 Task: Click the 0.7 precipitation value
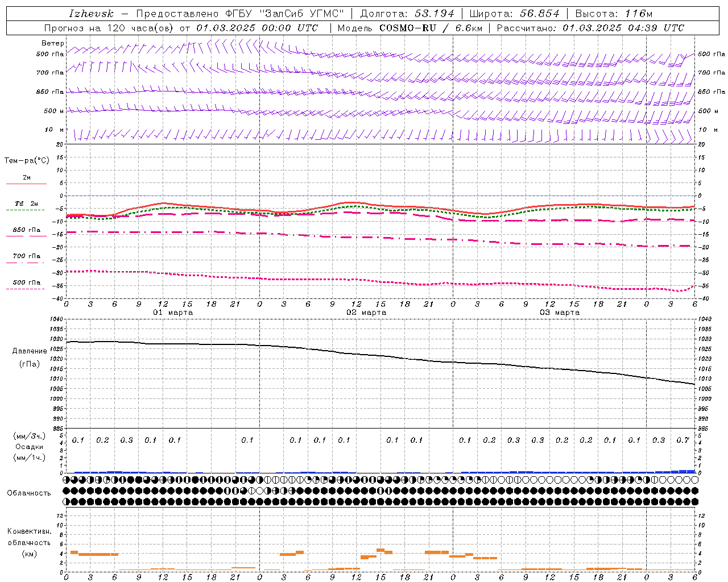[682, 440]
